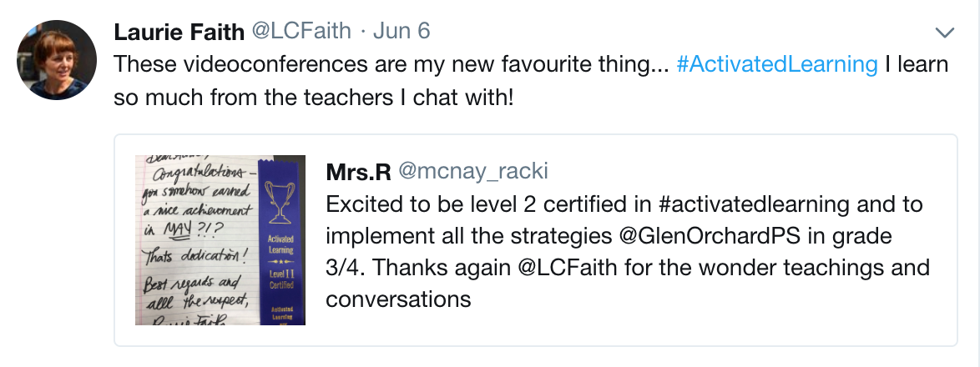Select the @mcnay_racki handle
Viewport: 980px width, 367px height.
tap(473, 171)
